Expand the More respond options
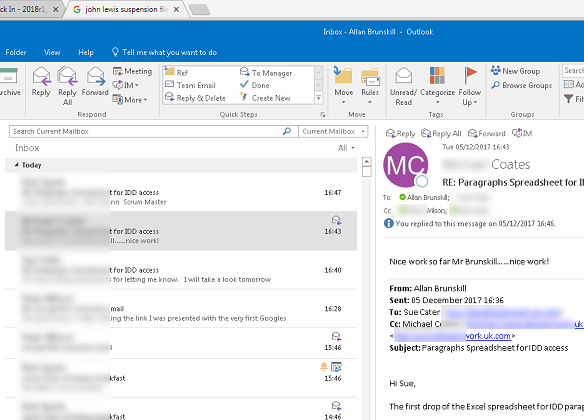 [x=130, y=100]
